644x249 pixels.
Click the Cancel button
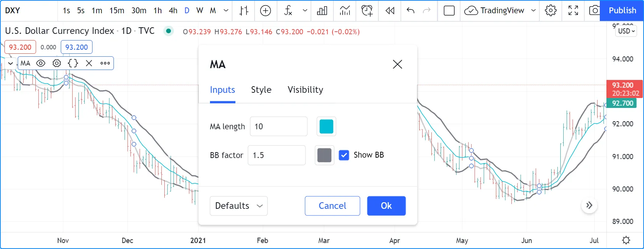coord(332,206)
